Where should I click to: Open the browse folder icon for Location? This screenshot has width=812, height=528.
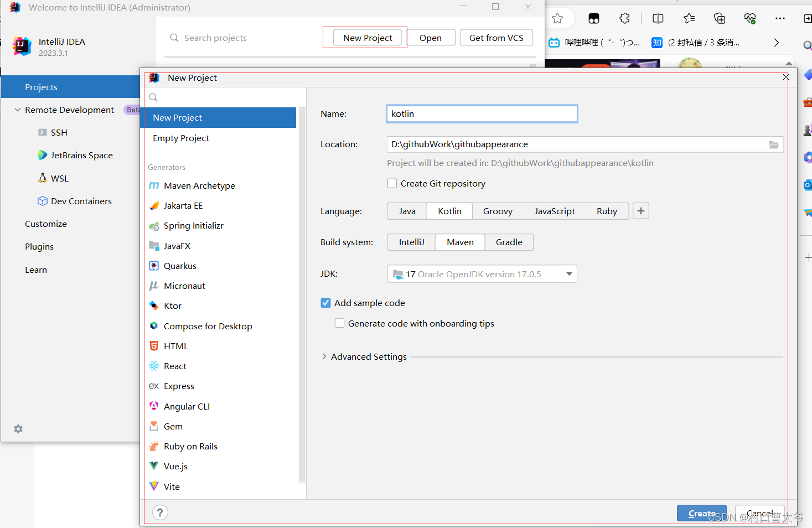pyautogui.click(x=773, y=144)
